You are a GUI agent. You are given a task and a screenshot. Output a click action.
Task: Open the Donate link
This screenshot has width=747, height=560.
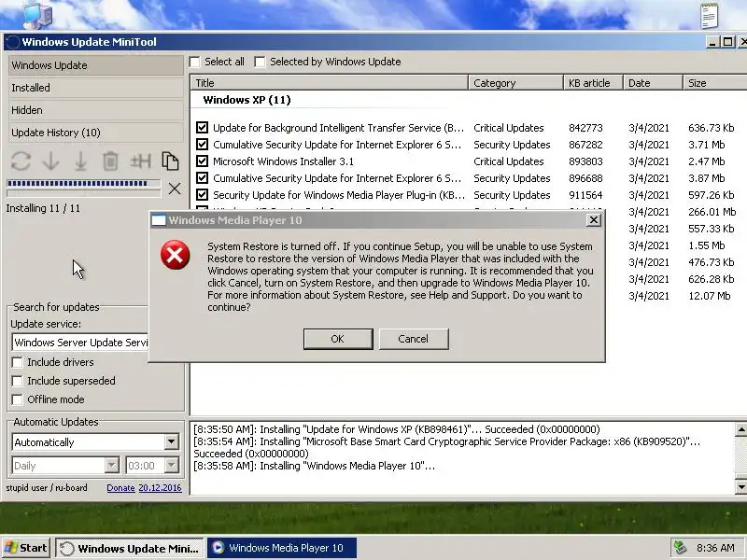point(120,487)
